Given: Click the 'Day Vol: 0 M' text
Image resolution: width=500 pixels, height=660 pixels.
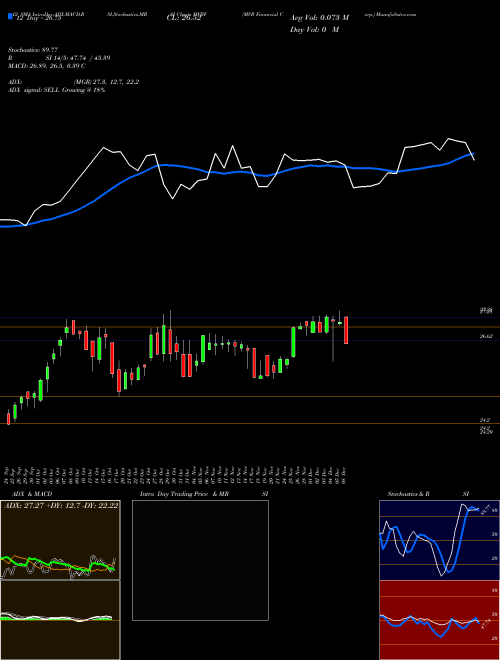Looking at the screenshot, I should click(x=314, y=30).
